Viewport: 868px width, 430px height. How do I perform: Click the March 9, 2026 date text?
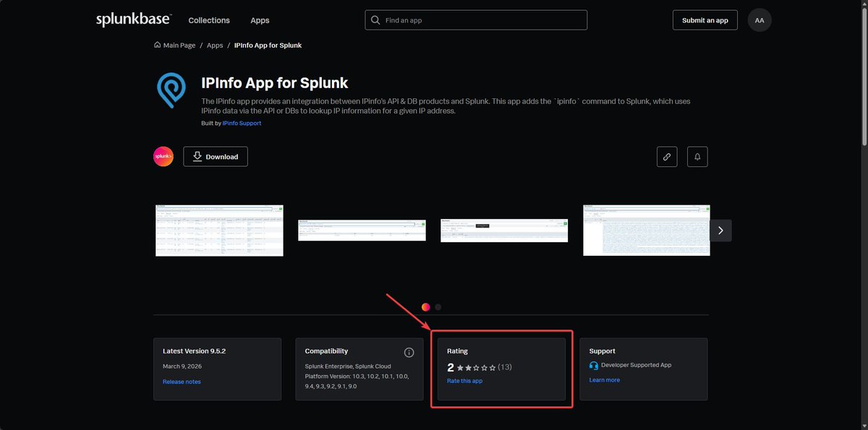tap(182, 366)
